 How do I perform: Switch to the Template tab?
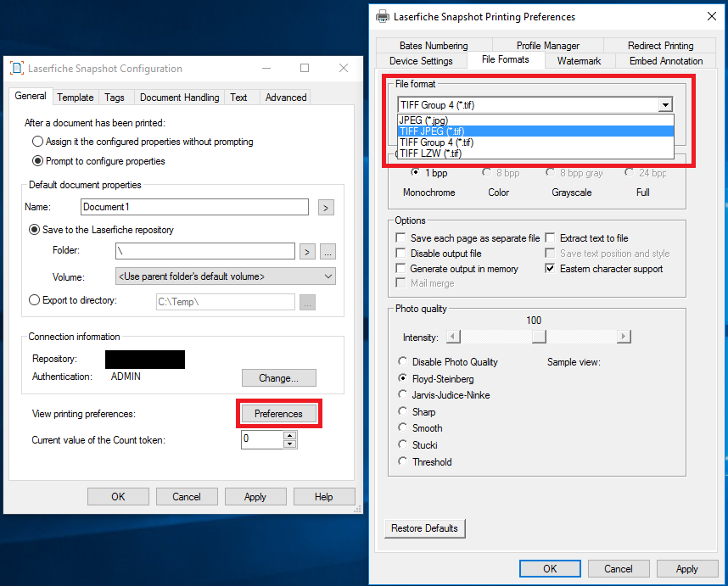tap(76, 98)
